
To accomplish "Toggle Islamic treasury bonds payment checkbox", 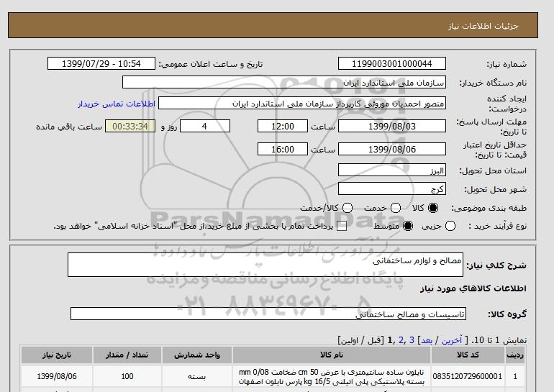I will click(342, 227).
